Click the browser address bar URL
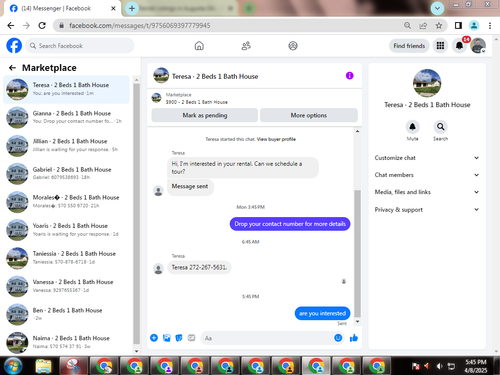 (140, 25)
